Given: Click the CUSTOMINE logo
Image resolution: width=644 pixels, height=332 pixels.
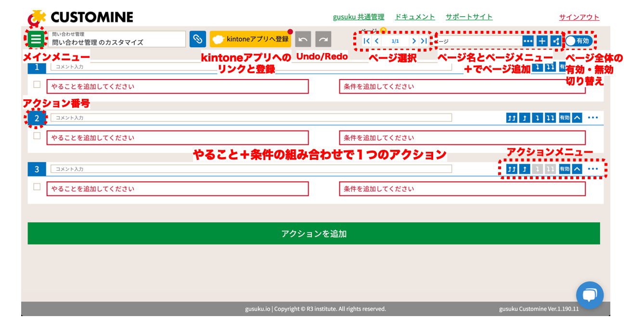Looking at the screenshot, I should click(80, 17).
